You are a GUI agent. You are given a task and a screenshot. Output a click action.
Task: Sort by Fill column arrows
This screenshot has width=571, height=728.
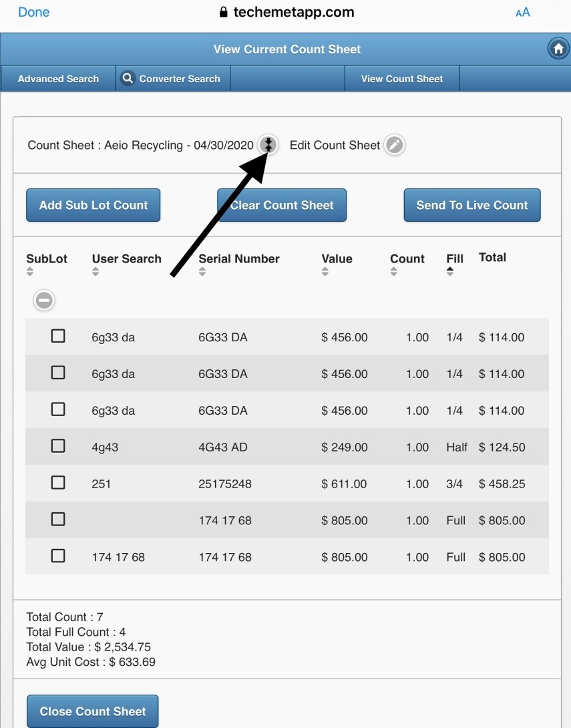(450, 271)
